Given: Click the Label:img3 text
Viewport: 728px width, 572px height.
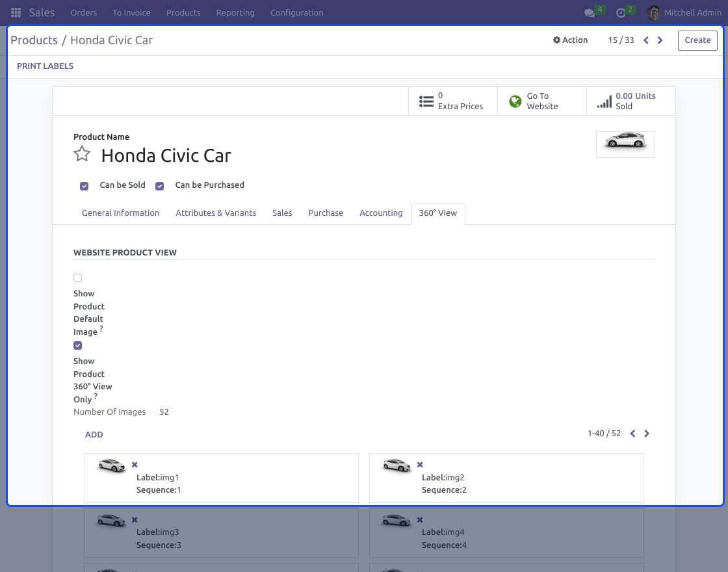Looking at the screenshot, I should click(x=157, y=532).
